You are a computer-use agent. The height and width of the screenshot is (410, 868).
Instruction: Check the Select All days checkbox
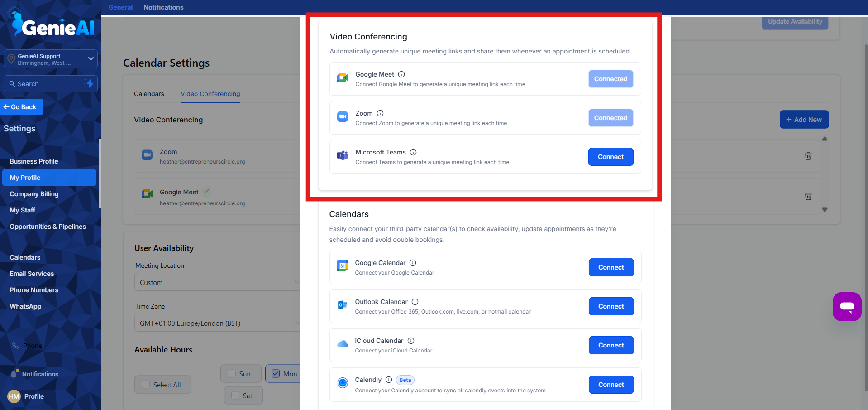pyautogui.click(x=145, y=384)
